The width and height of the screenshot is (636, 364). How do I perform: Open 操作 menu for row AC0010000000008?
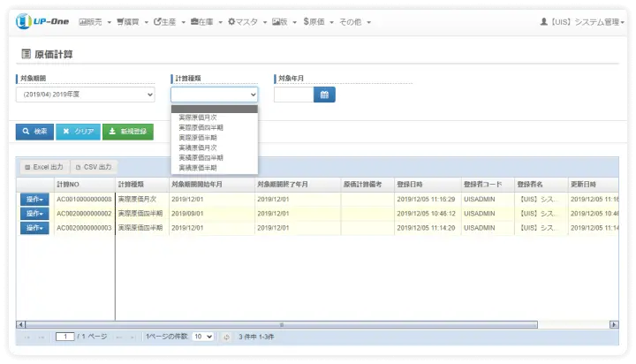pyautogui.click(x=34, y=200)
